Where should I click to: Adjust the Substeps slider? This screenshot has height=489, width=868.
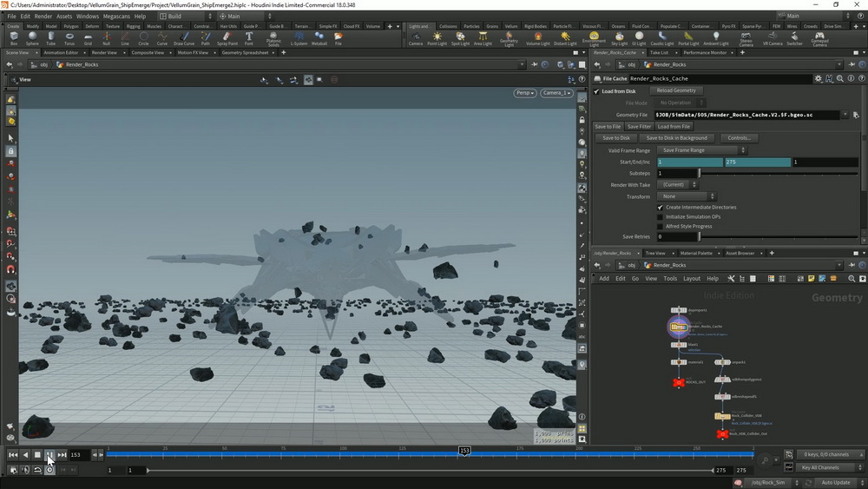[779, 174]
